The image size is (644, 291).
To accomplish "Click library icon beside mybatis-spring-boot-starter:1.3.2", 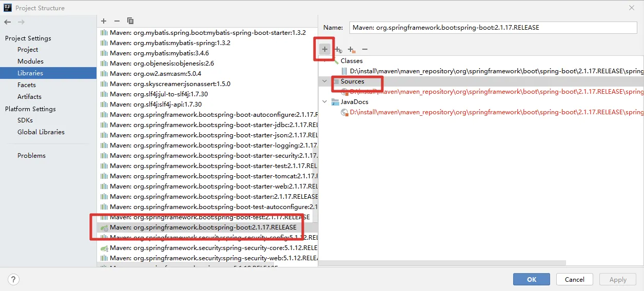I will (x=104, y=32).
